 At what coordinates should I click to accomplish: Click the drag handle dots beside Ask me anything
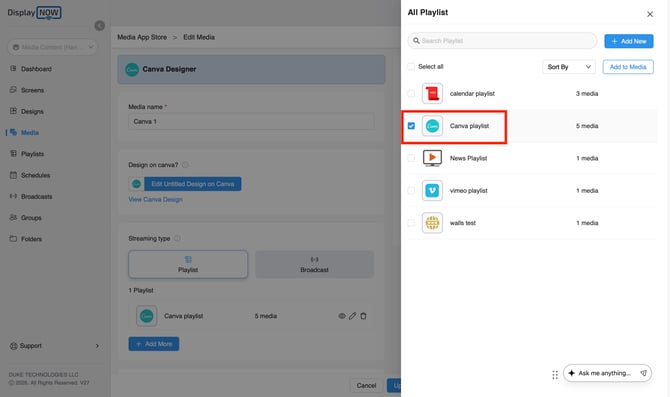coord(555,375)
